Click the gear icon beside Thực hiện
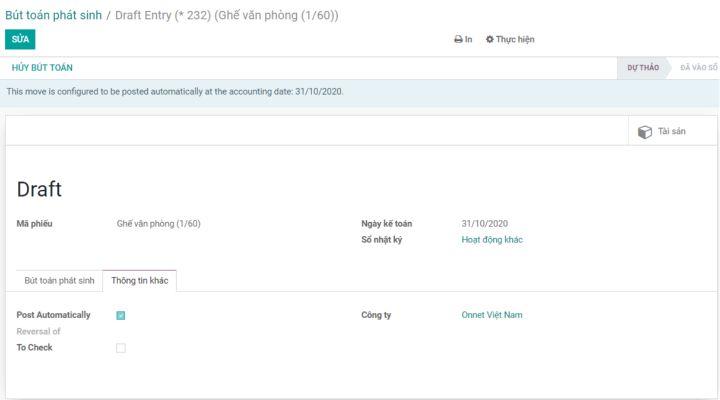 tap(490, 39)
